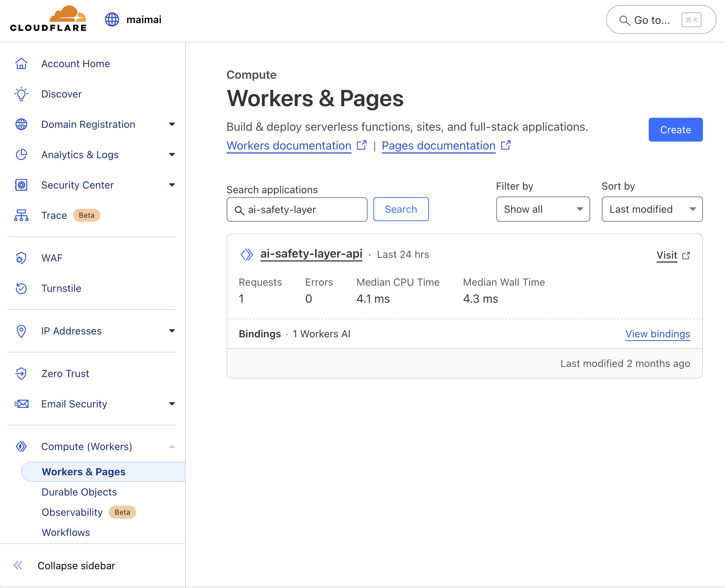This screenshot has height=588, width=725.
Task: Open the WAF sidebar item
Action: tap(52, 258)
